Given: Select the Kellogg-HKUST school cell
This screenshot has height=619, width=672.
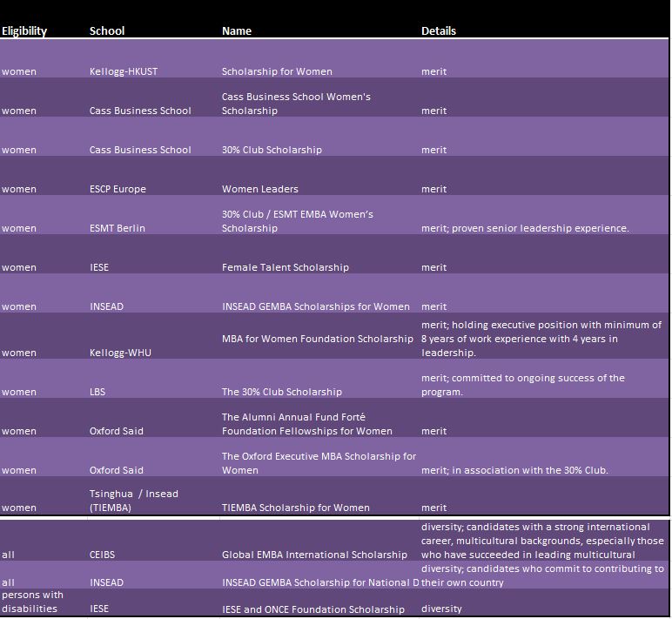Looking at the screenshot, I should tap(124, 71).
